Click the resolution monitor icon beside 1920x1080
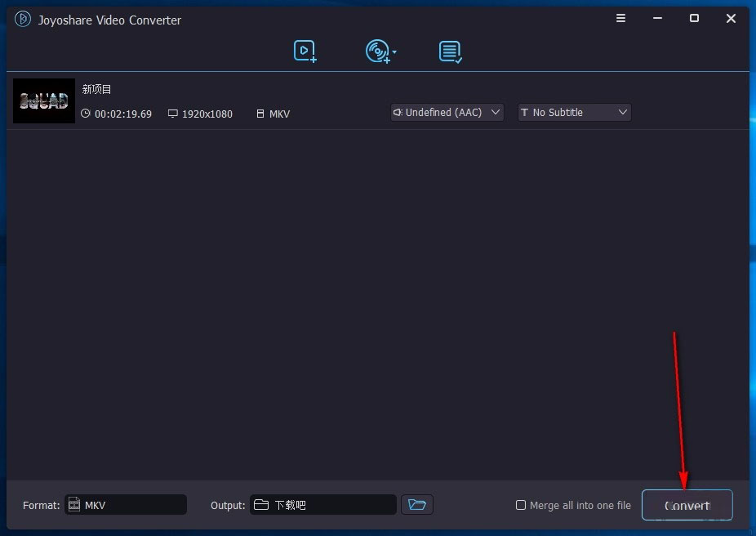This screenshot has width=756, height=536. (172, 114)
